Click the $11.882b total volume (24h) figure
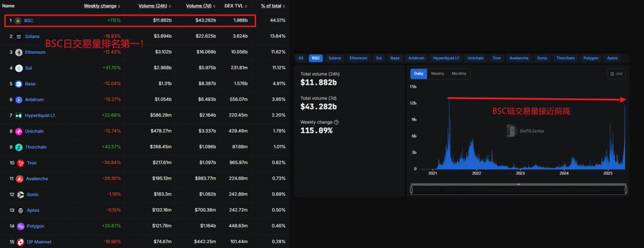The height and width of the screenshot is (248, 644). tap(318, 82)
